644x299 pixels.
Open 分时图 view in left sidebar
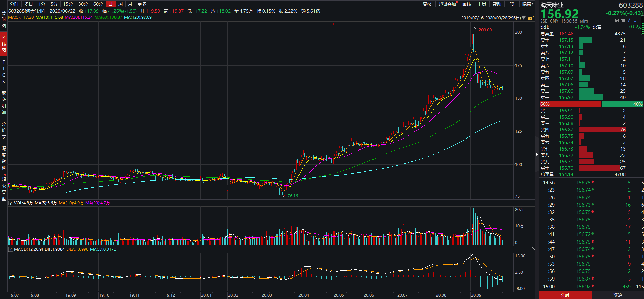coord(4,19)
